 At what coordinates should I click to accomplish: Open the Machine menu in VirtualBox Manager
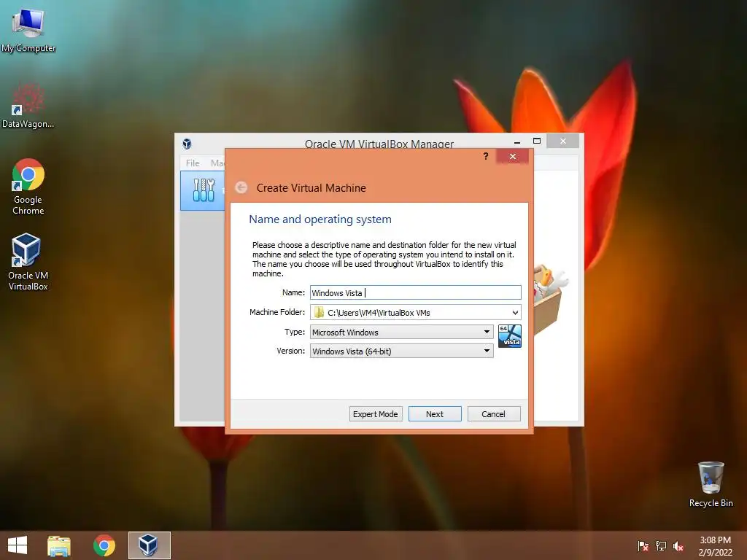(217, 163)
